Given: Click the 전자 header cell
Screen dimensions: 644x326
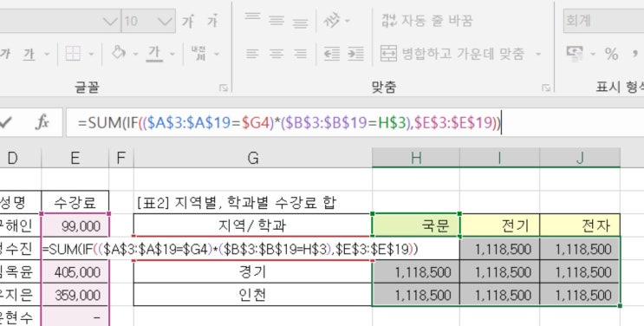Looking at the screenshot, I should click(580, 225).
